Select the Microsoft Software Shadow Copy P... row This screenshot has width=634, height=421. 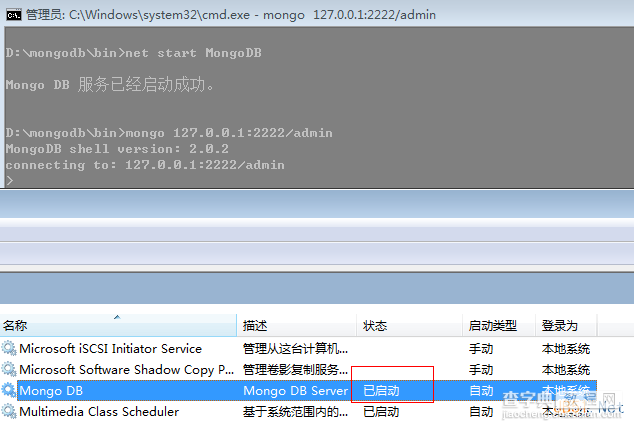298,370
